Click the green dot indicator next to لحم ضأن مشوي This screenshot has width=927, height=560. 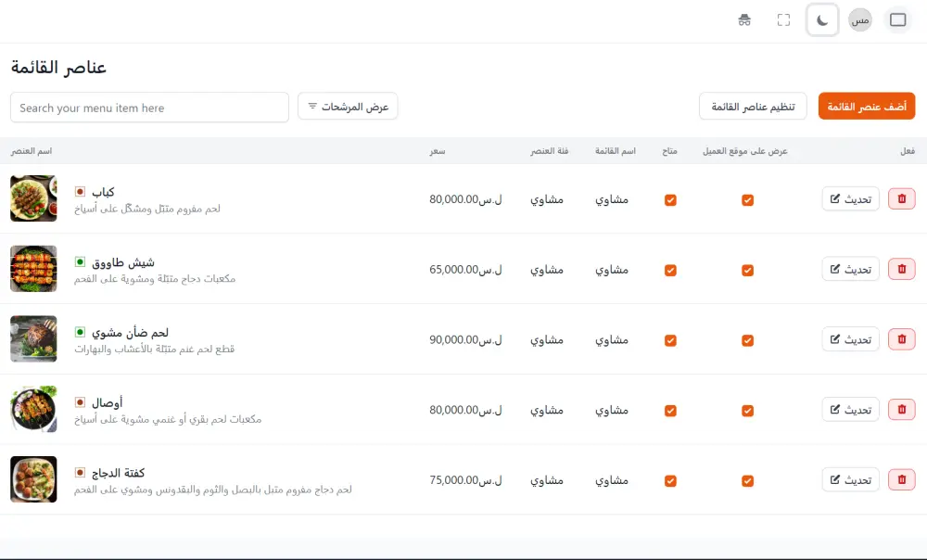[79, 332]
